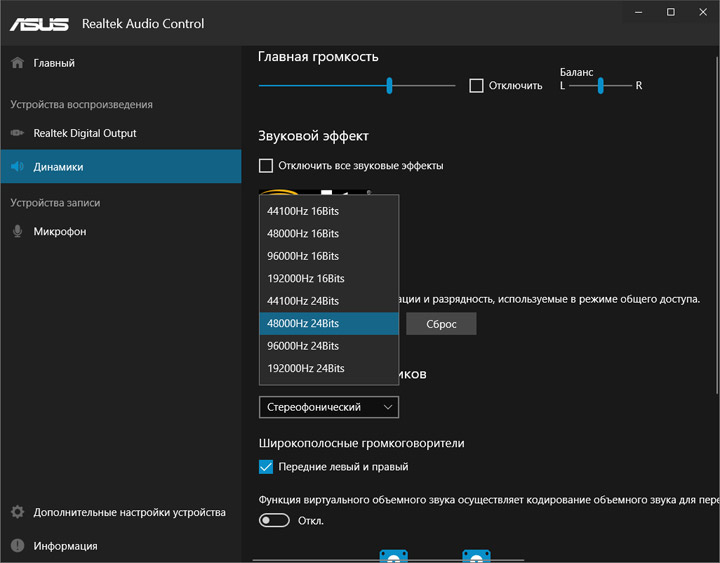Click the left front speaker icon
Image resolution: width=720 pixels, height=563 pixels.
coord(394,556)
